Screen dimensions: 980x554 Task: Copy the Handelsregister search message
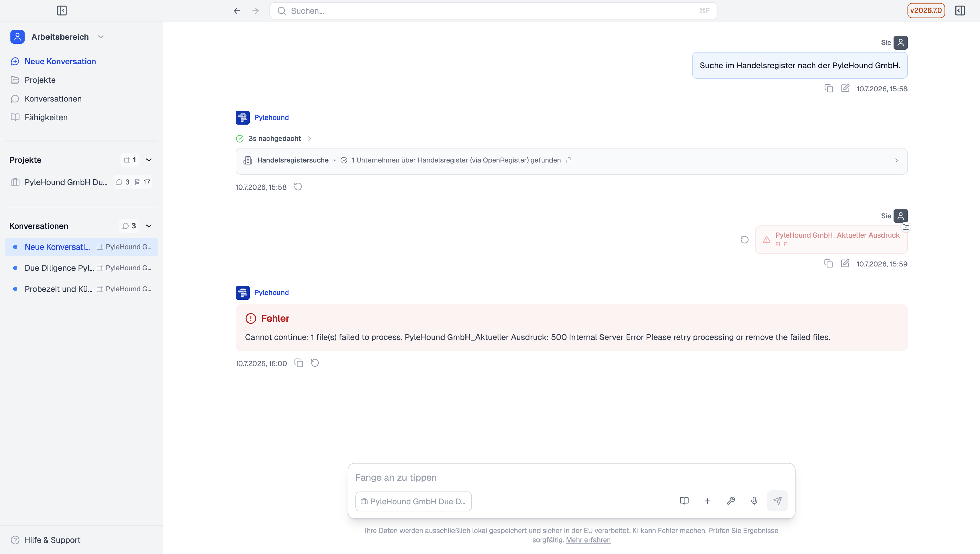[x=829, y=88]
